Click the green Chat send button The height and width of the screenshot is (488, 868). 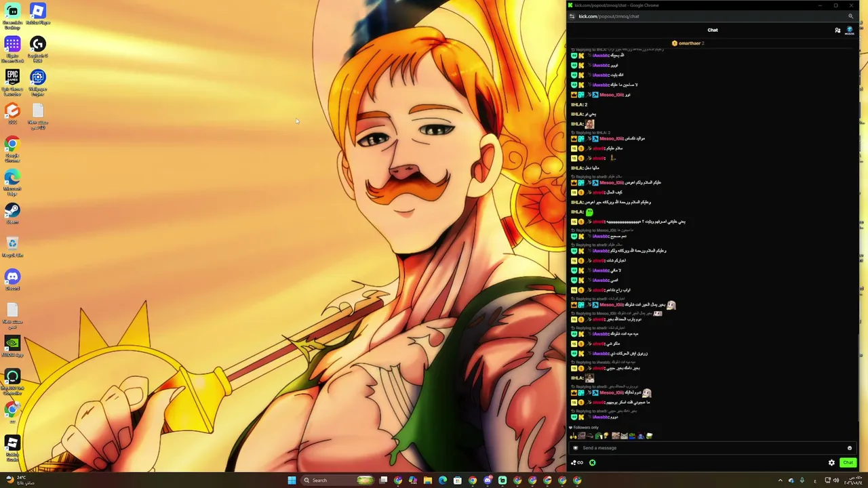pos(848,463)
